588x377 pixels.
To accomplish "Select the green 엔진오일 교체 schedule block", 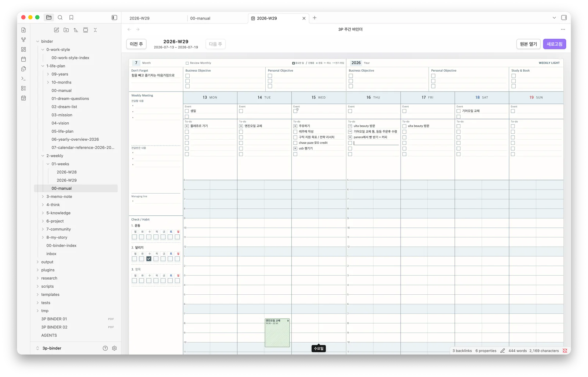I will click(277, 333).
